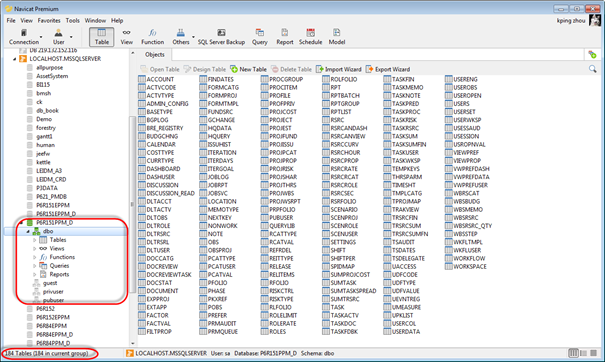Switch to list view icon in status bar
The height and width of the screenshot is (362, 605).
click(573, 353)
